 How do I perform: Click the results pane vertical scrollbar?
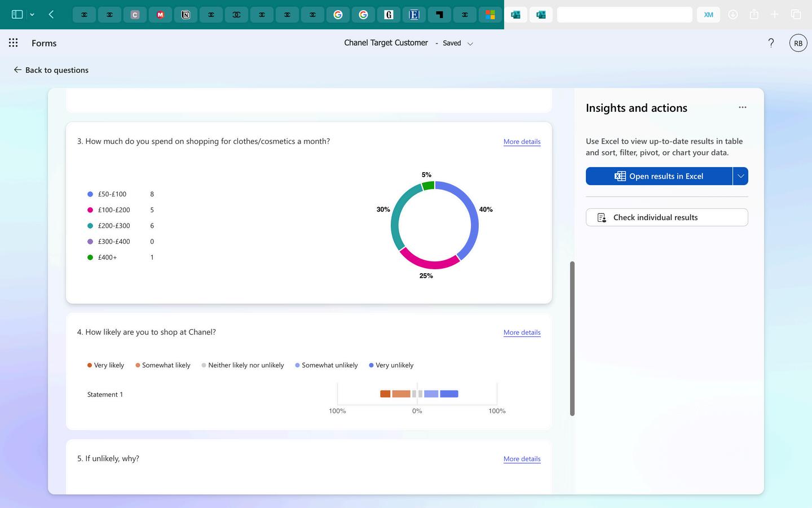pyautogui.click(x=572, y=339)
